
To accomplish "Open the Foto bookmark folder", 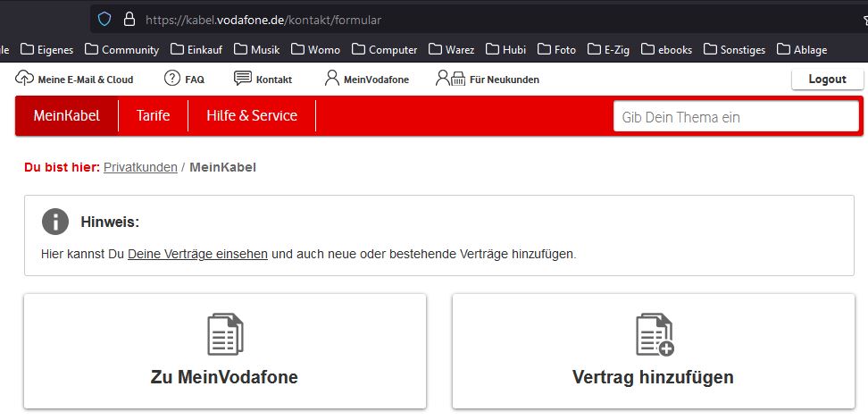I will click(x=556, y=49).
